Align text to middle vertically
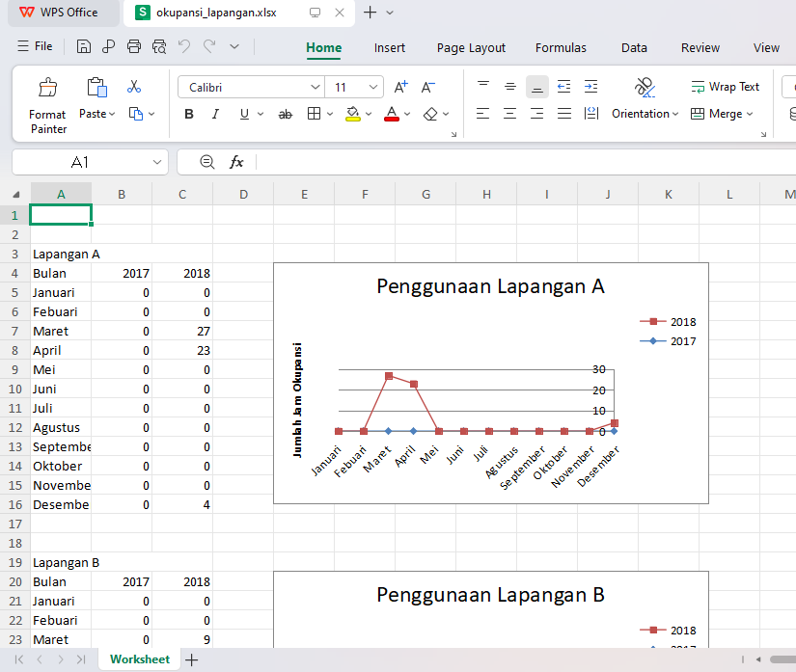This screenshot has width=796, height=672. coord(510,87)
